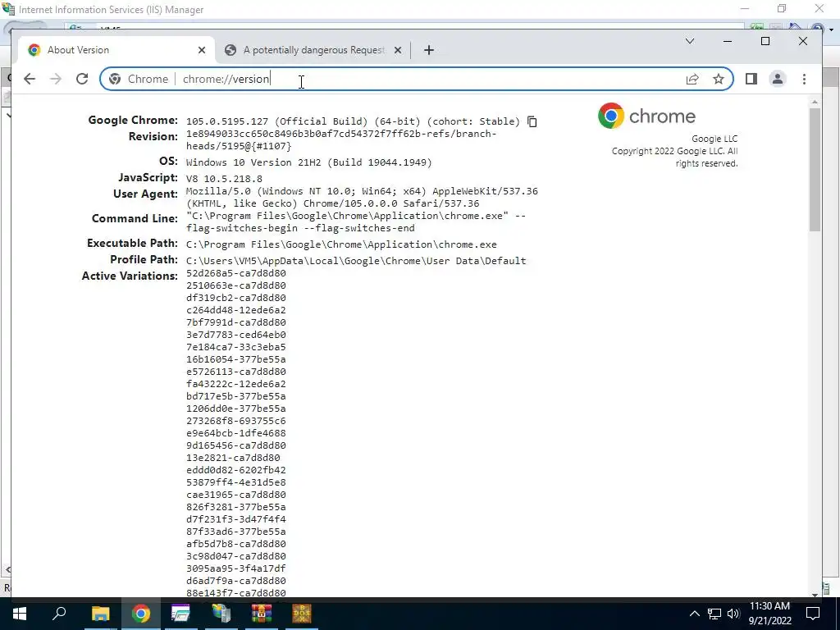Copy the version string with the clipboard icon
The height and width of the screenshot is (630, 840).
(x=532, y=121)
